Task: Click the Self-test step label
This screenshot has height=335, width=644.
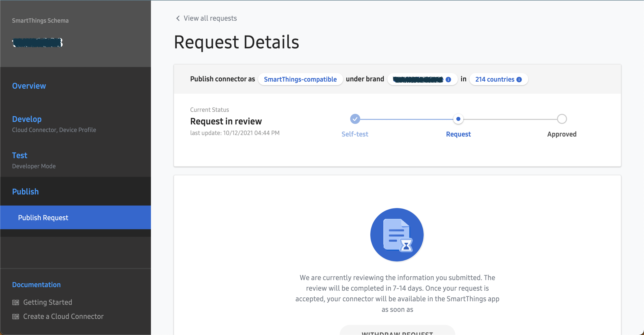Action: [355, 134]
